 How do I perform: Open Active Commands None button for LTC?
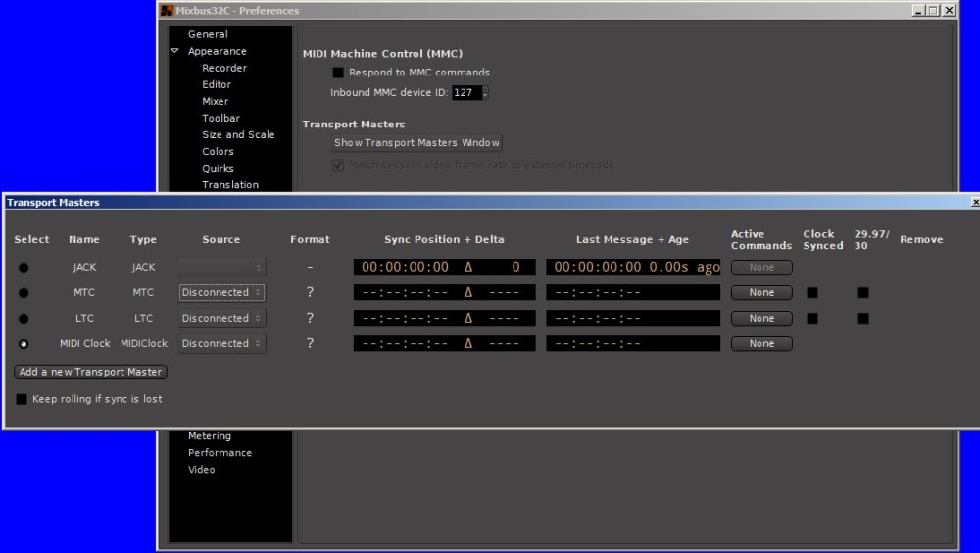(761, 319)
